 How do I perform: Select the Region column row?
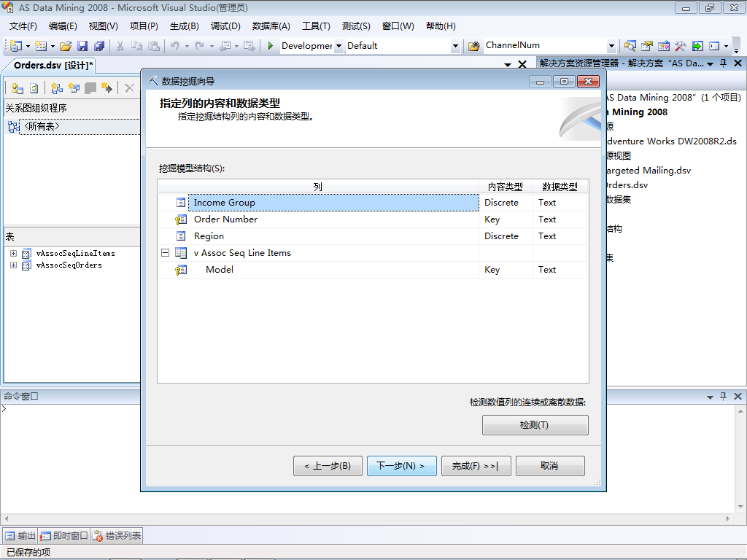coord(333,236)
